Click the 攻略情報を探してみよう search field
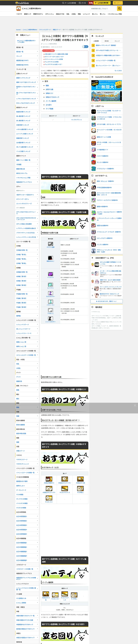The image size is (138, 644). click(103, 8)
